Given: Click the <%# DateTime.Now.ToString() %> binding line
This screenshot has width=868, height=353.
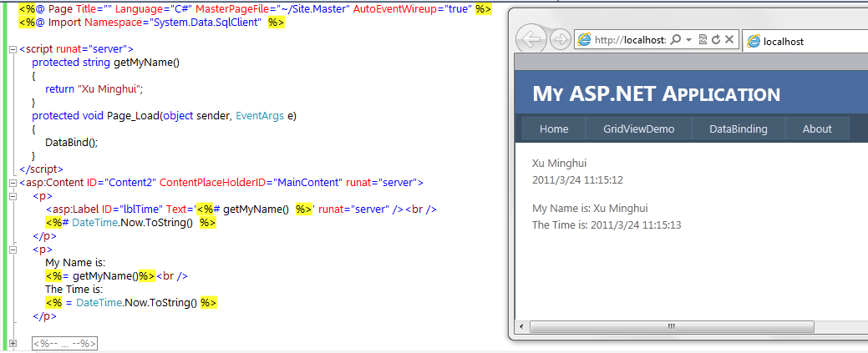Looking at the screenshot, I should pyautogui.click(x=130, y=223).
